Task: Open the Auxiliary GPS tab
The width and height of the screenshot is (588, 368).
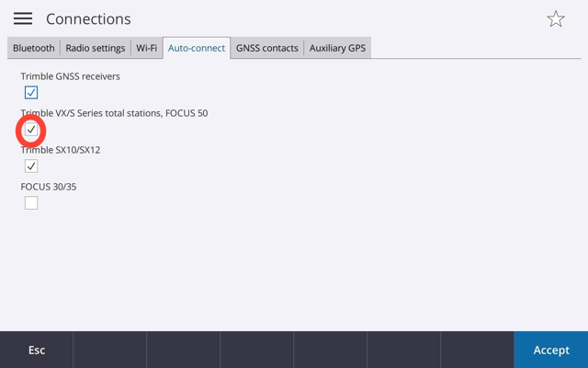Action: (x=337, y=48)
